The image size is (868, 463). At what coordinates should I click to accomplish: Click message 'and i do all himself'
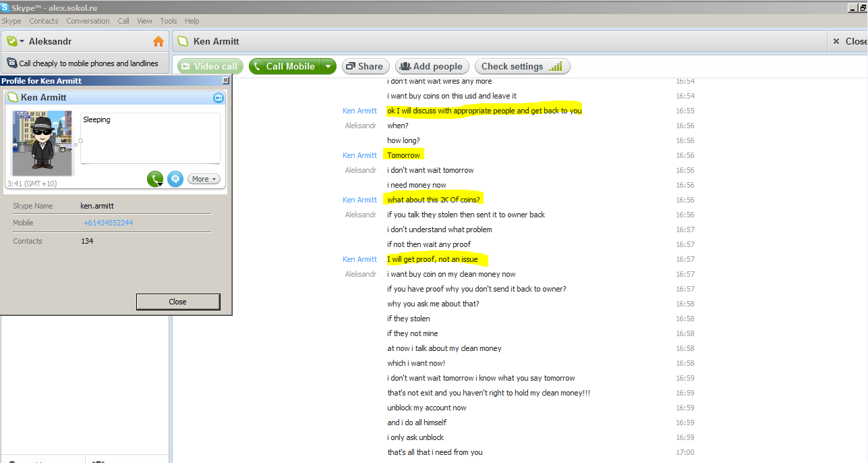point(417,423)
